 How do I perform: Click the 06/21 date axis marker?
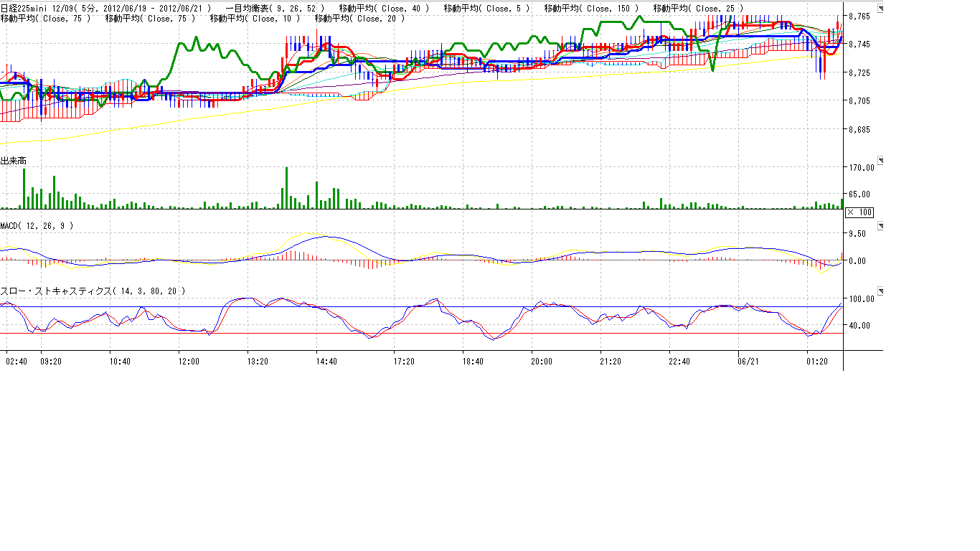(748, 362)
